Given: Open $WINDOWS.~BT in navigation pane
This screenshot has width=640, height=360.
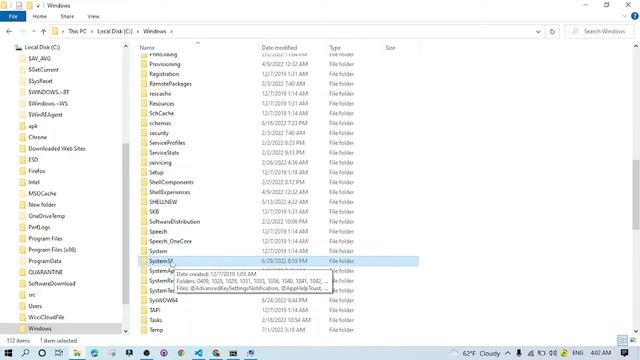Looking at the screenshot, I should [x=49, y=92].
